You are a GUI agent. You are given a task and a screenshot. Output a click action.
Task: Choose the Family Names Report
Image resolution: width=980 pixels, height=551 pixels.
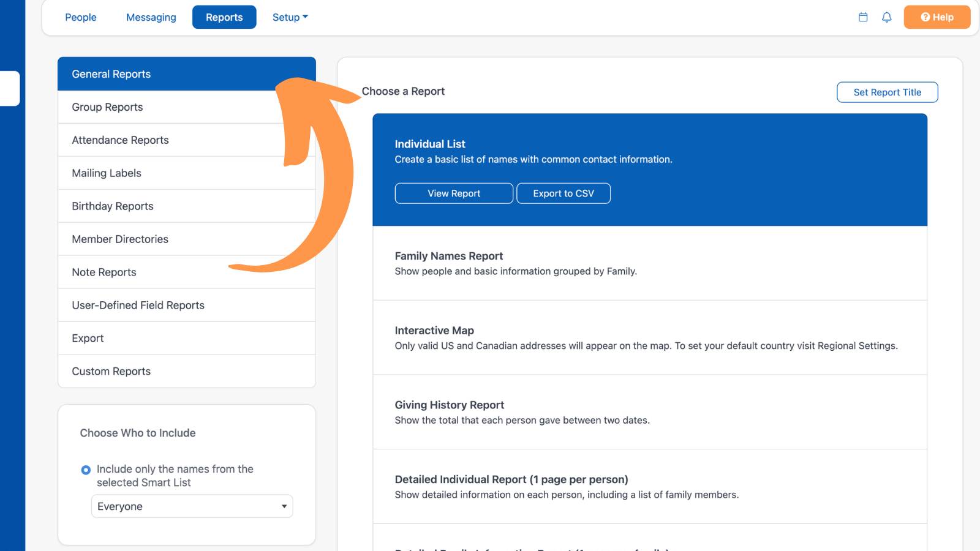pyautogui.click(x=650, y=263)
